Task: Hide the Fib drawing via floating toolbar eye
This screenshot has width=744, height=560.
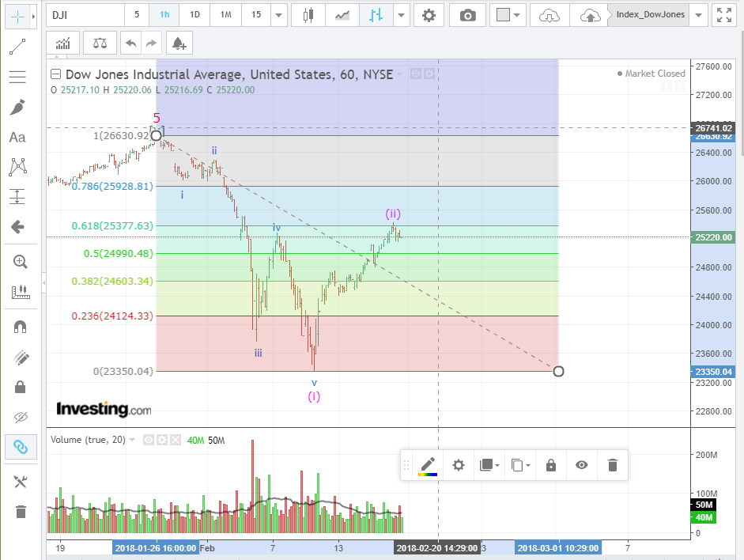Action: click(x=581, y=465)
